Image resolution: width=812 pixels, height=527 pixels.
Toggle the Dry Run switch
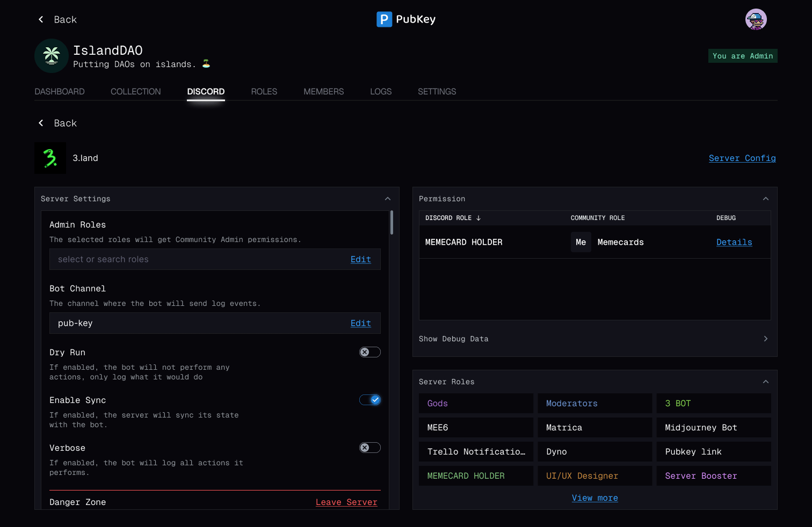(370, 352)
